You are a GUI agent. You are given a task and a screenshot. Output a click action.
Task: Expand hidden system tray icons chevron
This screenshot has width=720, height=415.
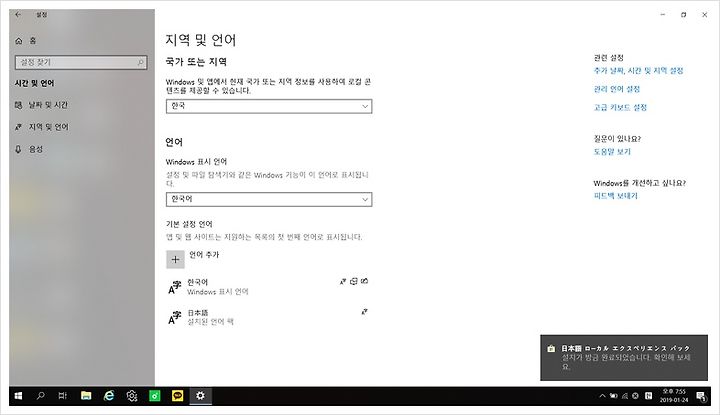pyautogui.click(x=602, y=396)
